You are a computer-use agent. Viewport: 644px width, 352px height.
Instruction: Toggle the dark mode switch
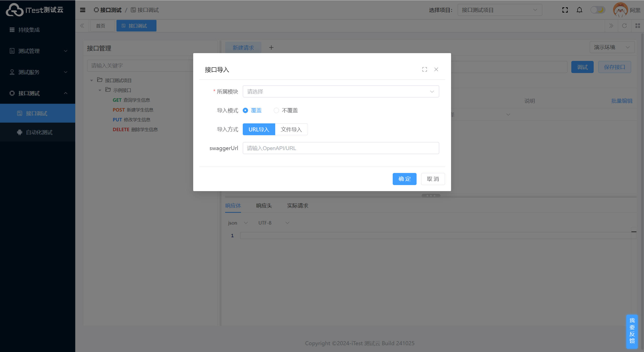[598, 10]
